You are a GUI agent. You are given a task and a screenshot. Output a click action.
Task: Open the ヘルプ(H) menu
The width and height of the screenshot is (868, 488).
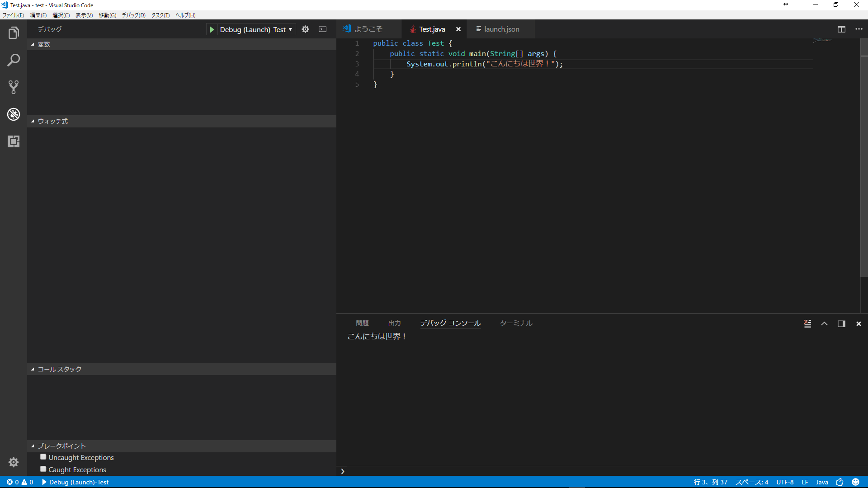tap(185, 15)
